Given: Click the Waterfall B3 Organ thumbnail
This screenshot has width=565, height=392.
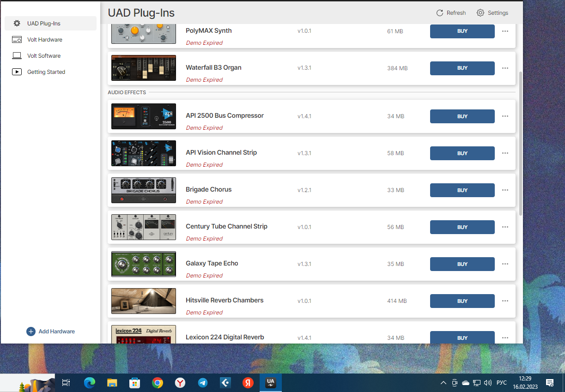Looking at the screenshot, I should (144, 68).
